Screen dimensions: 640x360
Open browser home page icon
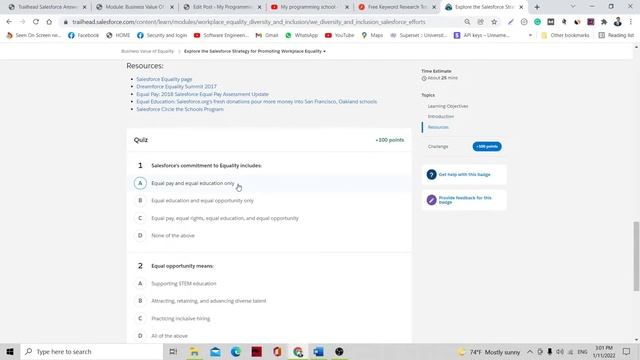click(x=49, y=22)
